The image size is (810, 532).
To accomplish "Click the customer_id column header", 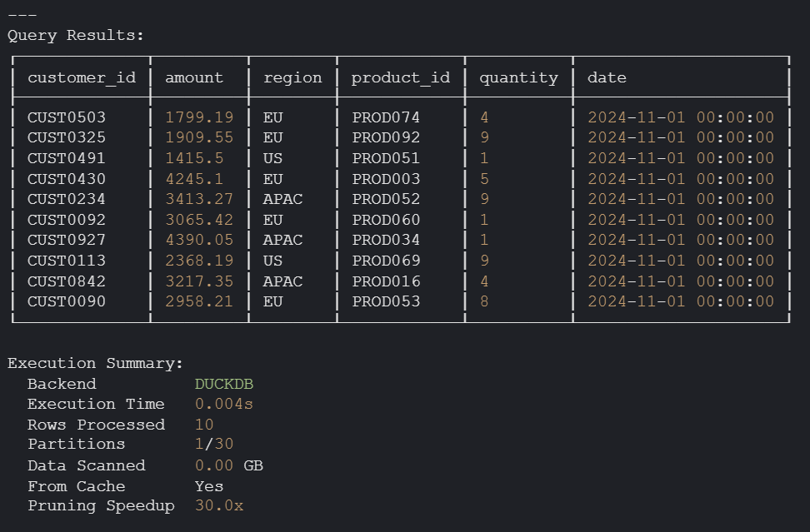I will click(x=81, y=77).
